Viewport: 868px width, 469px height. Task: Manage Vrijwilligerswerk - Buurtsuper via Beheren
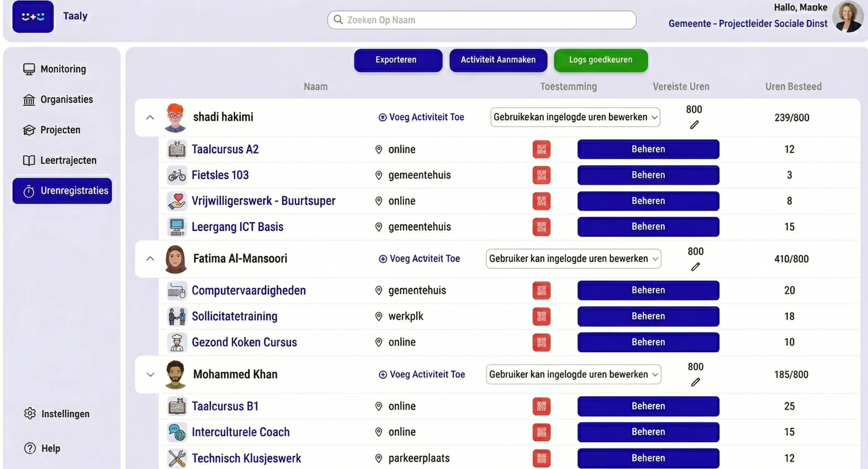[x=648, y=201]
